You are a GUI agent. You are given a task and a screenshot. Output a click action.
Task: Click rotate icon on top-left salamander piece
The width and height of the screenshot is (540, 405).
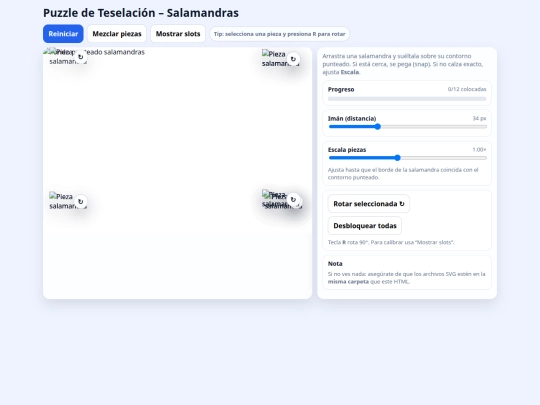coord(81,57)
